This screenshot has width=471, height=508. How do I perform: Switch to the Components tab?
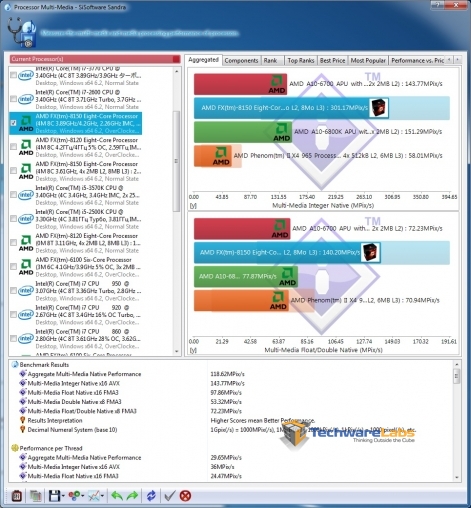pos(241,60)
